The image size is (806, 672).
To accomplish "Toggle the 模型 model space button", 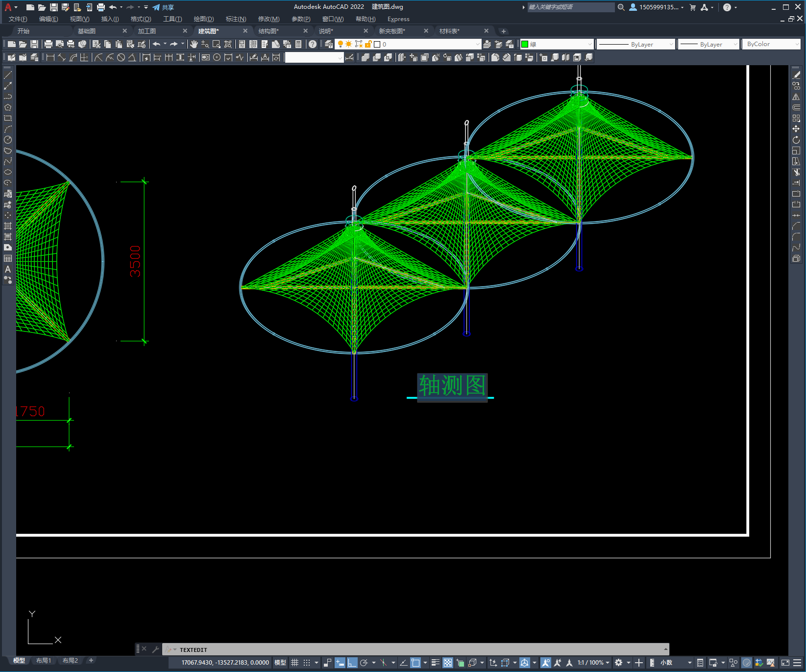I will tap(280, 663).
